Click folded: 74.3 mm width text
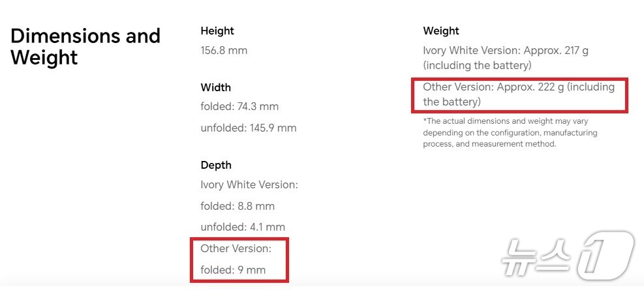This screenshot has height=290, width=644. point(239,106)
